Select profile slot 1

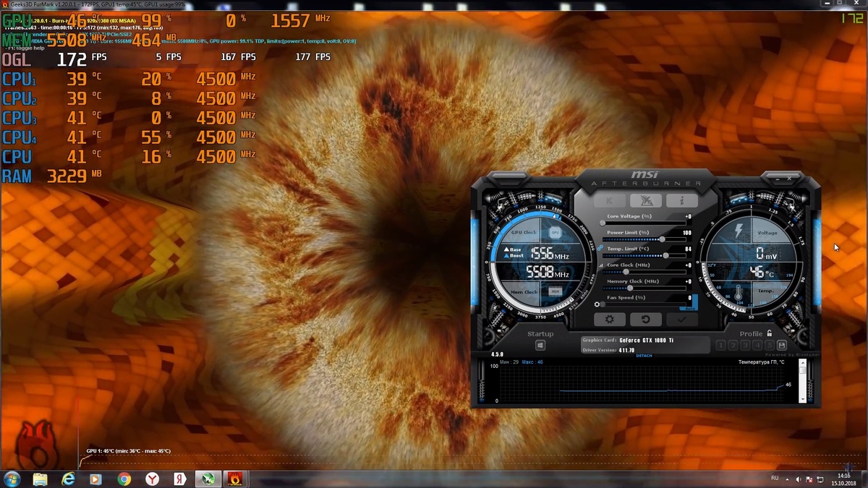(x=720, y=346)
